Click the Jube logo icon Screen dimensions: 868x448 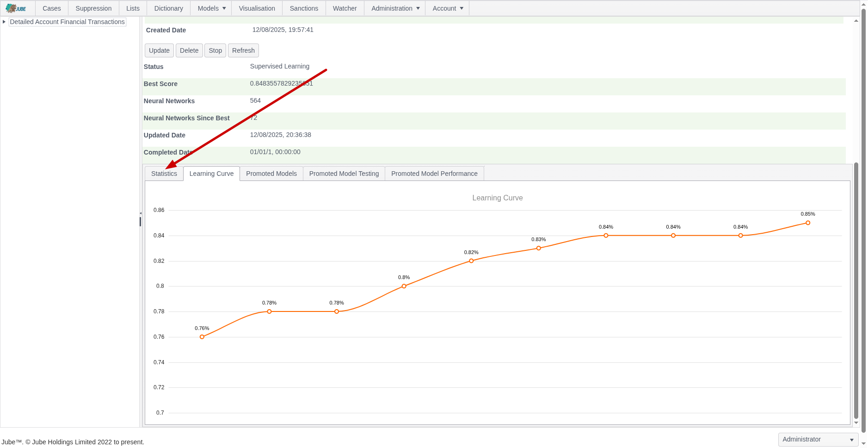pos(16,8)
